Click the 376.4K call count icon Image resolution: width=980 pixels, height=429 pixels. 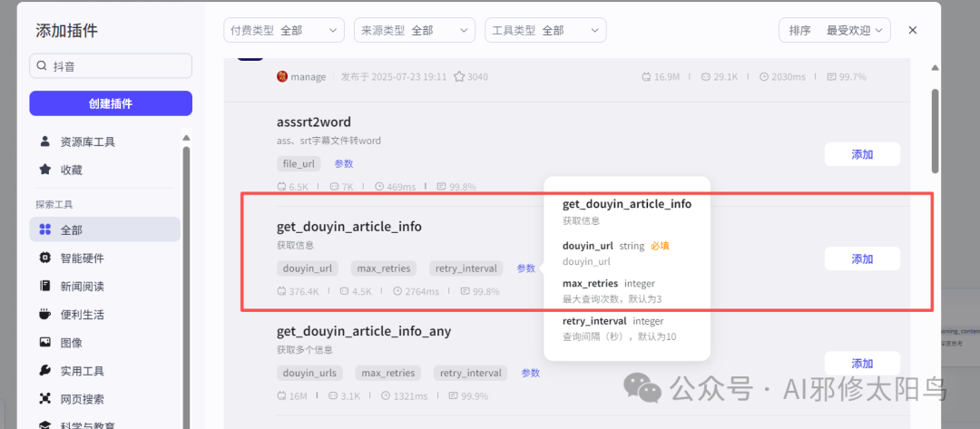(x=281, y=291)
